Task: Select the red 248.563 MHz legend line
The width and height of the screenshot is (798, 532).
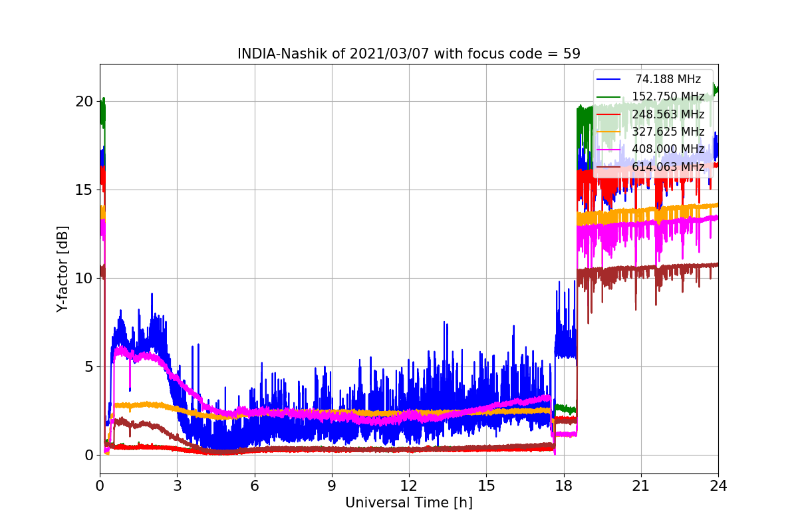Action: pos(608,114)
